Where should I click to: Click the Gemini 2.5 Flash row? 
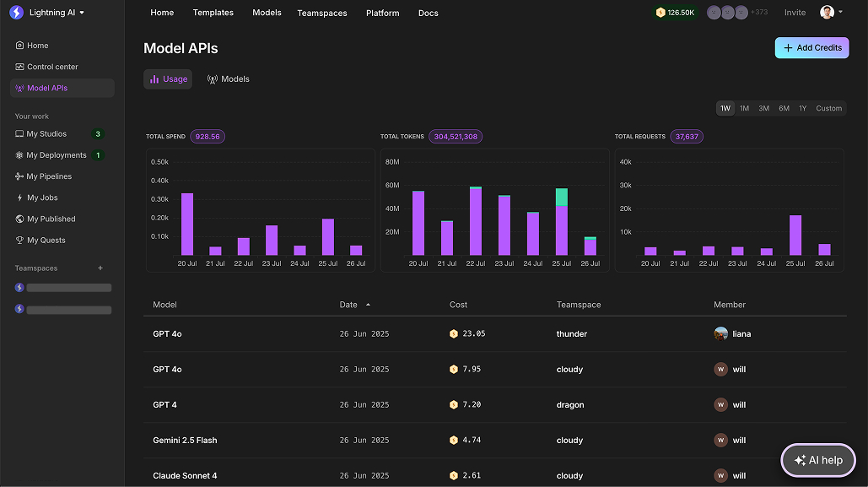(x=495, y=441)
